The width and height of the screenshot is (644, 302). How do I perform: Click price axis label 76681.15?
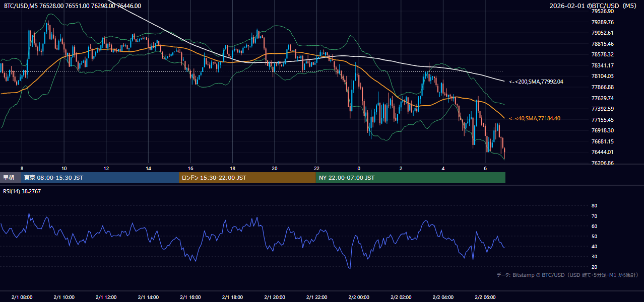[602, 141]
